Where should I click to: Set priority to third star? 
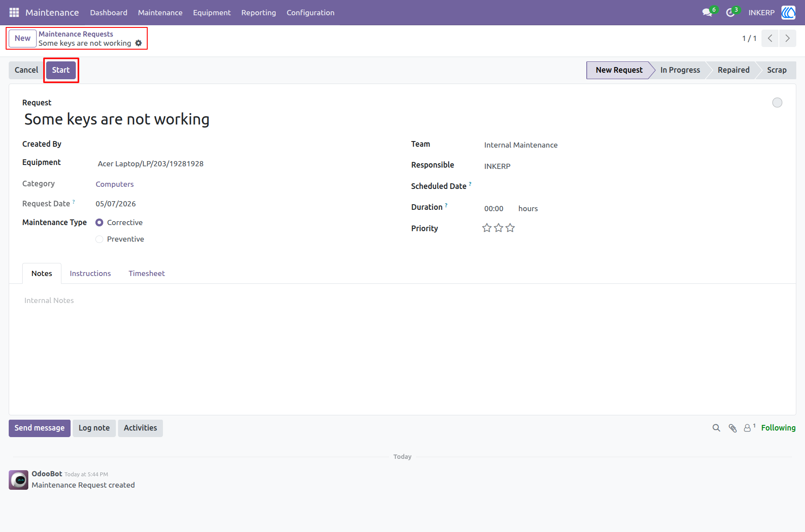point(510,228)
